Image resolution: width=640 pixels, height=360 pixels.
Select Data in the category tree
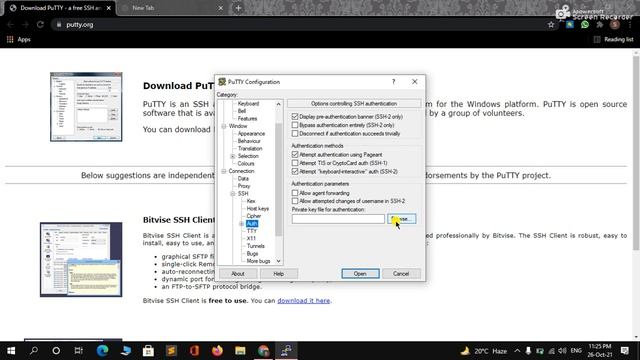pos(243,178)
